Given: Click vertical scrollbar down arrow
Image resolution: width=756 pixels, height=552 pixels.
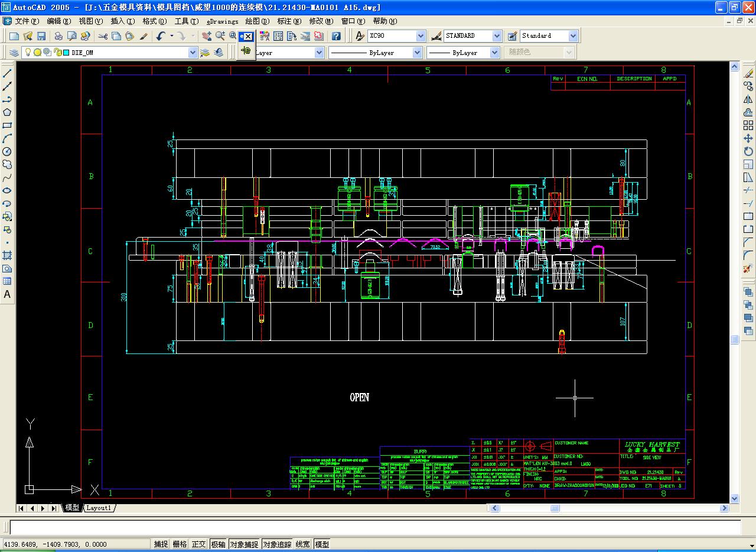Looking at the screenshot, I should [x=735, y=498].
